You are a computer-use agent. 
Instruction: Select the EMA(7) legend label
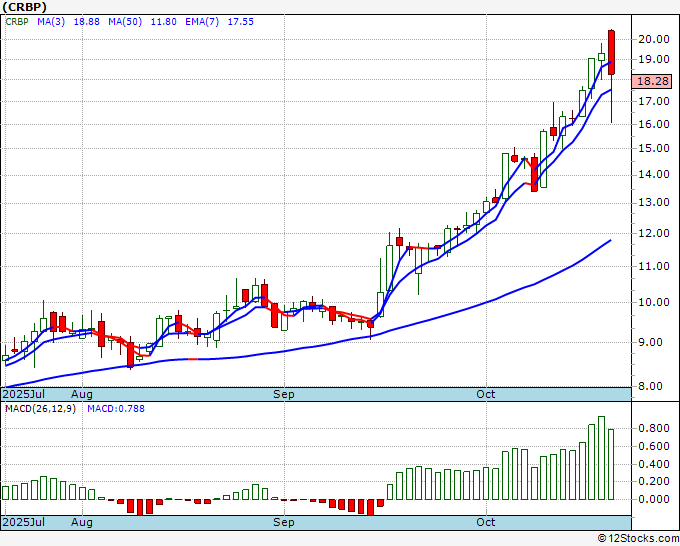click(x=202, y=22)
